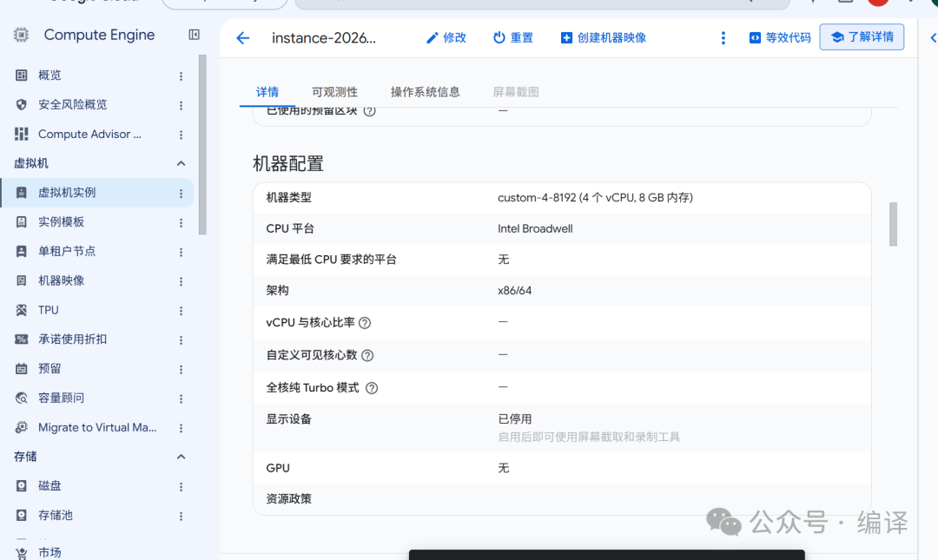Open options menu for Compute Advisor
Screen dimensions: 938x560
pyautogui.click(x=182, y=135)
